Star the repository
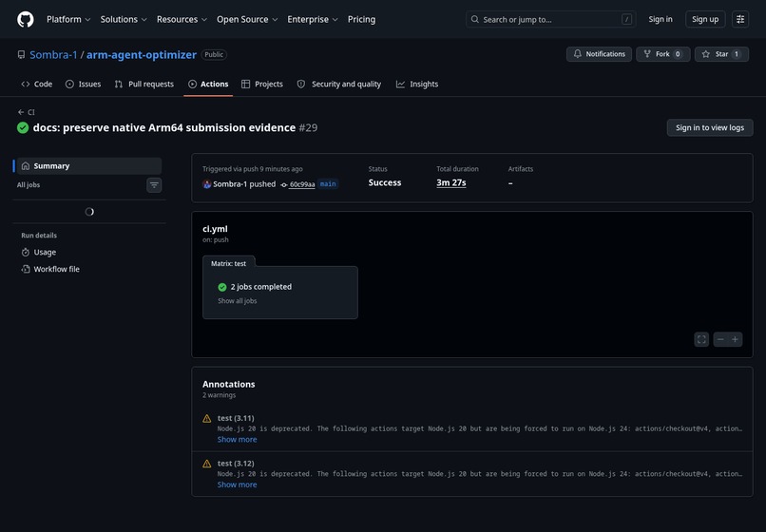766x532 pixels. 721,54
